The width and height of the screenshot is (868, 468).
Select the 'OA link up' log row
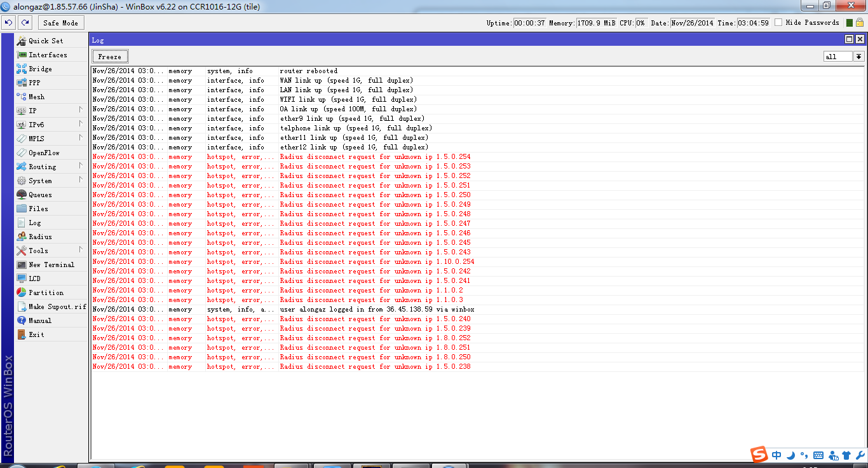[477, 109]
